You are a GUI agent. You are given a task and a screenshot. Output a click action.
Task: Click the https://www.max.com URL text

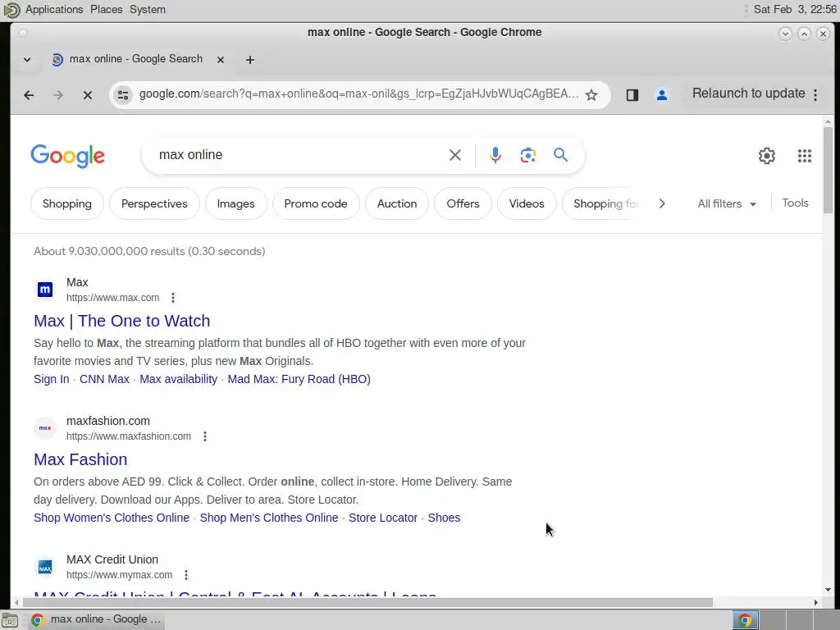112,298
